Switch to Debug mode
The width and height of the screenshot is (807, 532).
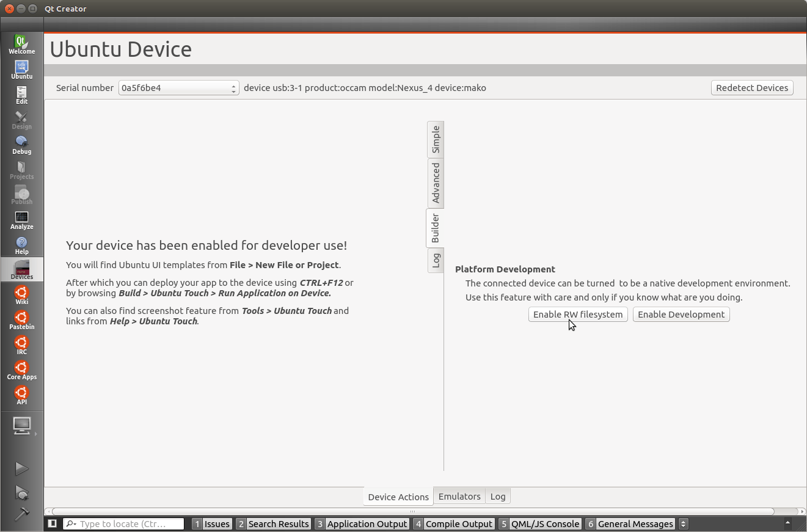(x=21, y=145)
